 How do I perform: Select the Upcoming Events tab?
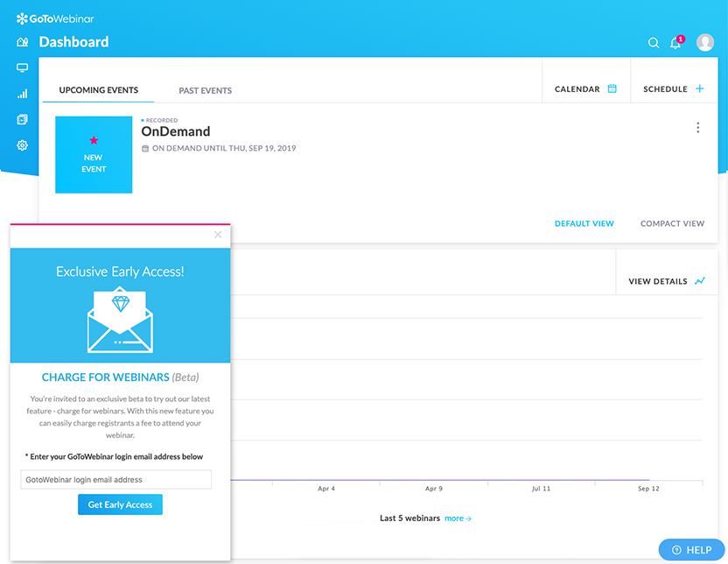point(98,90)
